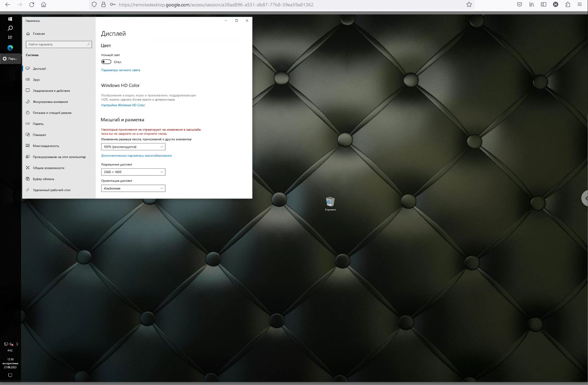Open the browser extensions icon

pyautogui.click(x=568, y=5)
